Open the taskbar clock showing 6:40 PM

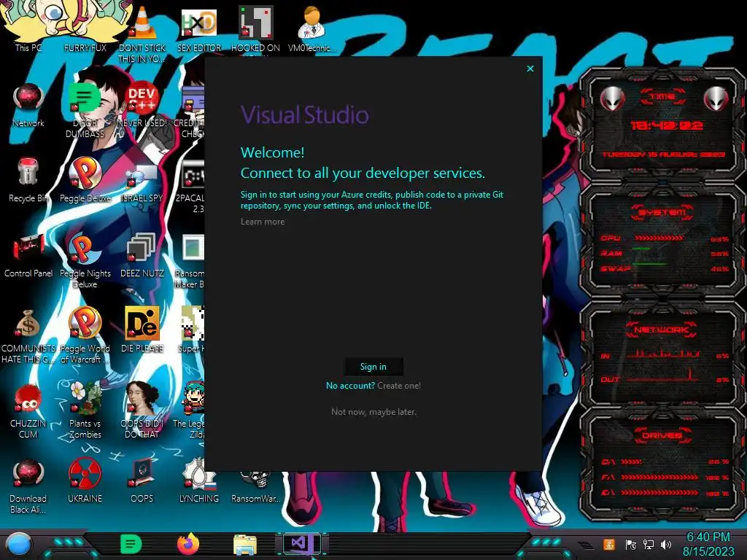tap(708, 544)
